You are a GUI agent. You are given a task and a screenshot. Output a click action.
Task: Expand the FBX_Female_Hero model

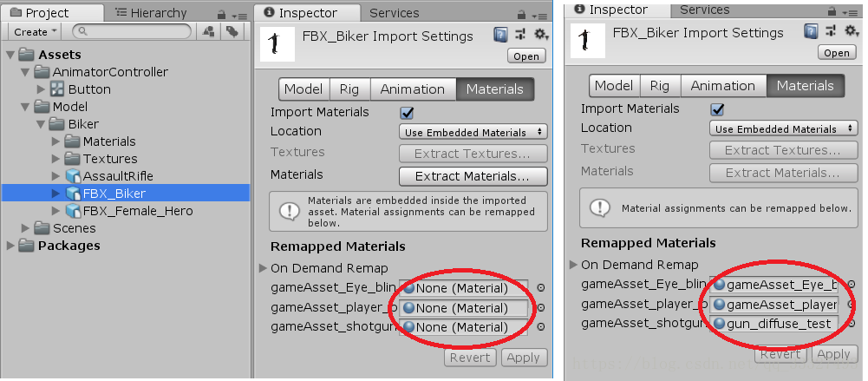click(x=55, y=211)
